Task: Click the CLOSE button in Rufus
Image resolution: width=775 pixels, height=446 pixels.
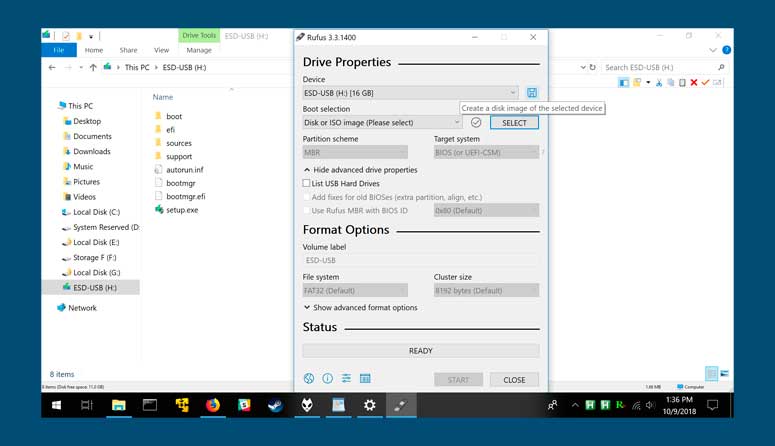Action: pyautogui.click(x=514, y=380)
